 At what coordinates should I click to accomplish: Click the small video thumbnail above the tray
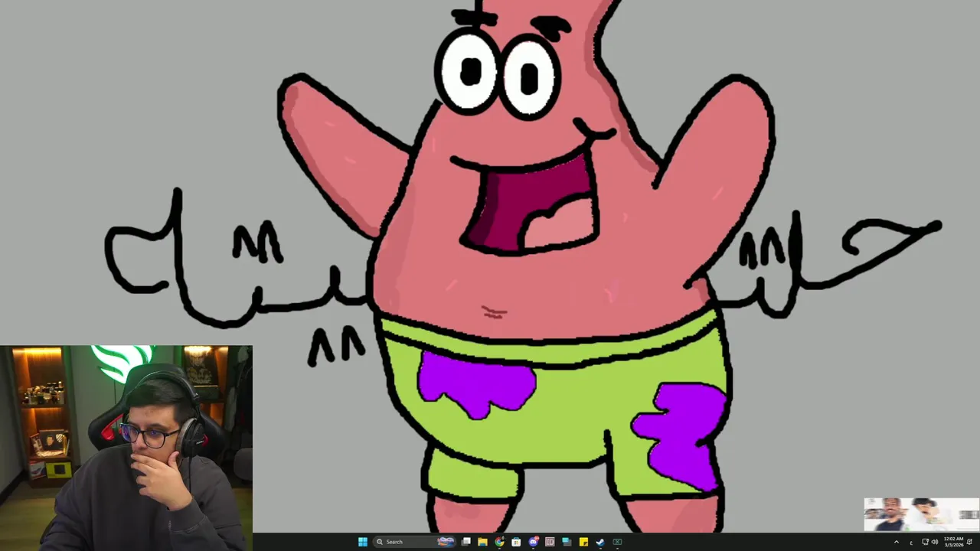pyautogui.click(x=921, y=514)
